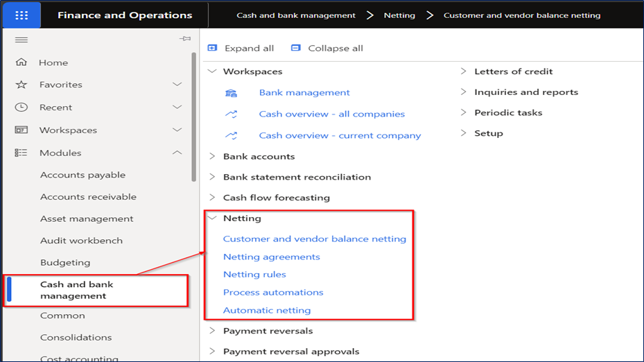Image resolution: width=644 pixels, height=362 pixels.
Task: Expand Bank statement reconciliation group
Action: (x=212, y=177)
